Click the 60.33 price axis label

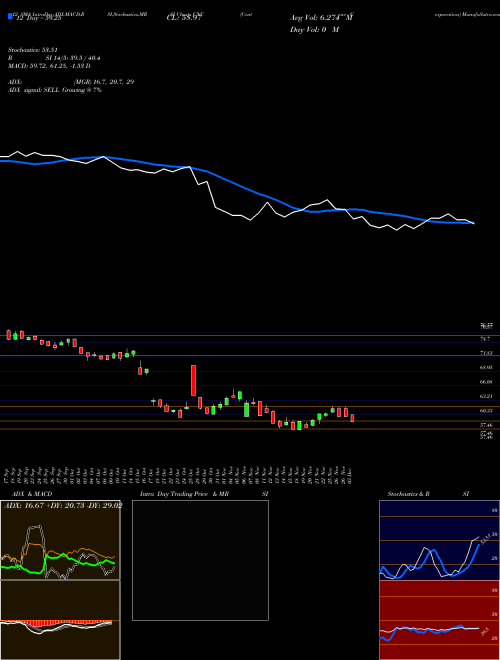[x=486, y=410]
